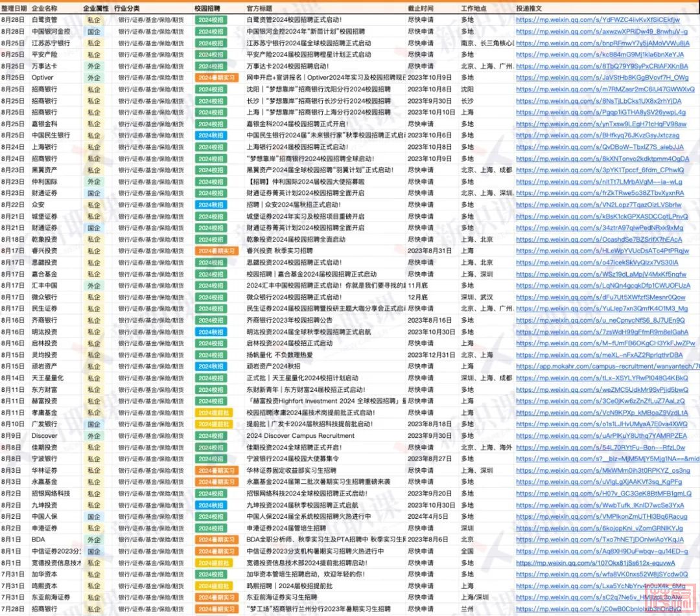Select 鸣熙资本's 2024提前批 tag
The image size is (700, 616).
[x=214, y=586]
